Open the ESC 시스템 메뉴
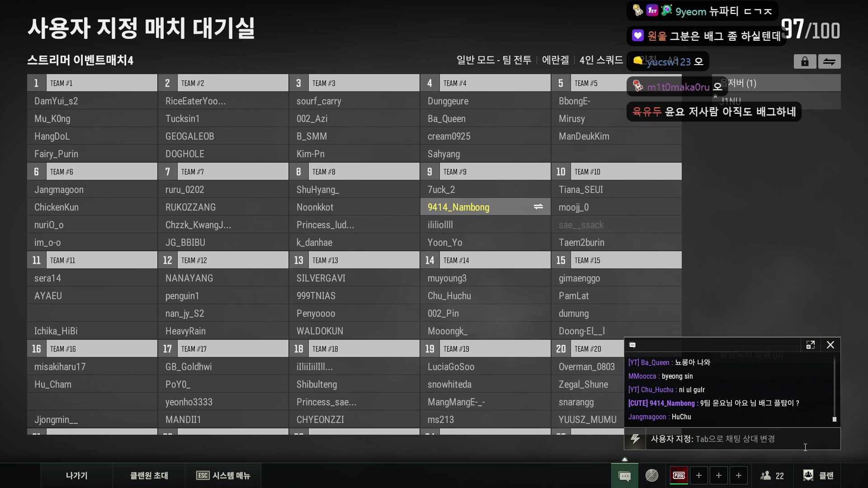The width and height of the screenshot is (868, 488). click(x=223, y=475)
